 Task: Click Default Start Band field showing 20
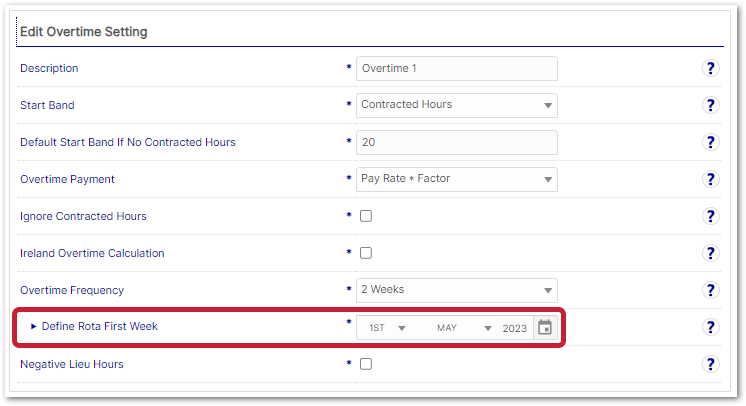click(456, 142)
